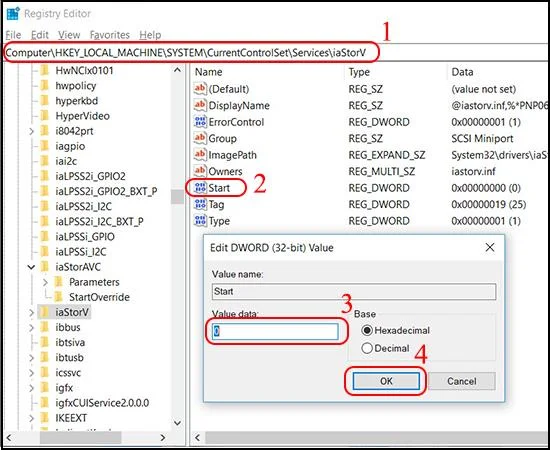
Task: Click the ImagePath string value icon
Action: pyautogui.click(x=200, y=154)
